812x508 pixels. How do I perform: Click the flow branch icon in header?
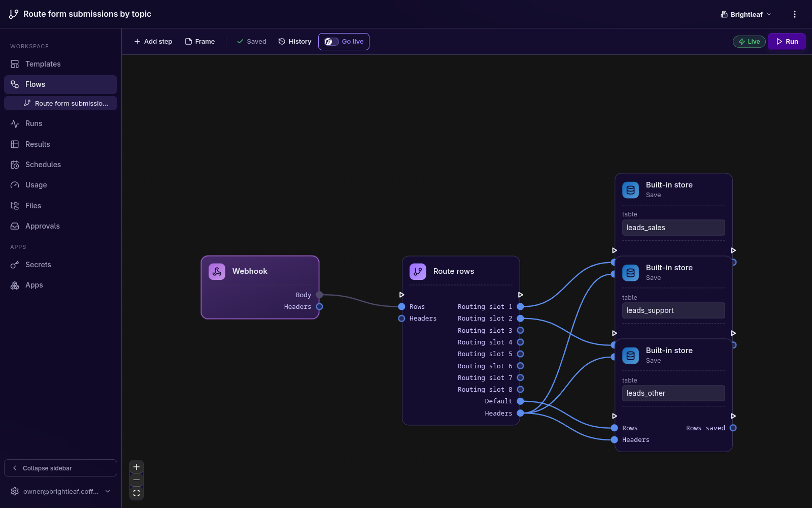[x=14, y=14]
